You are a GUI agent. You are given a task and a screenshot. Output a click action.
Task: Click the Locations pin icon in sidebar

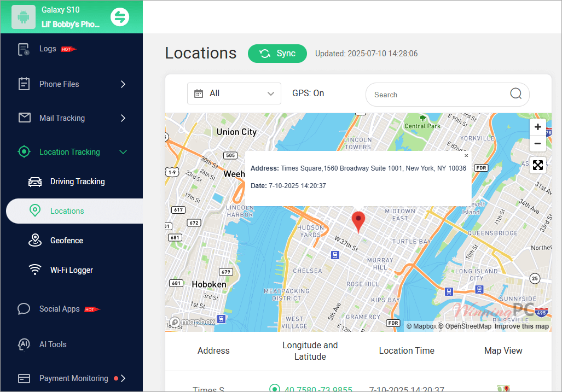pyautogui.click(x=35, y=210)
